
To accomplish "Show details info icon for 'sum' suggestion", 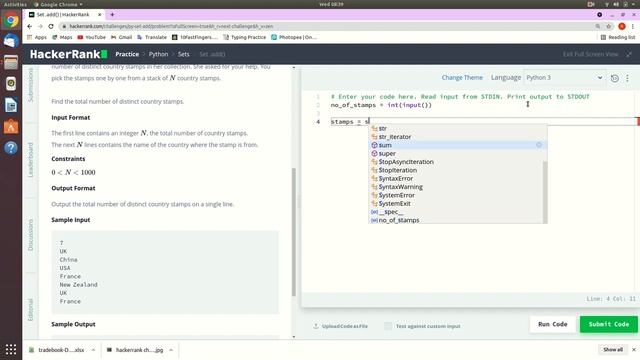I will 539,145.
